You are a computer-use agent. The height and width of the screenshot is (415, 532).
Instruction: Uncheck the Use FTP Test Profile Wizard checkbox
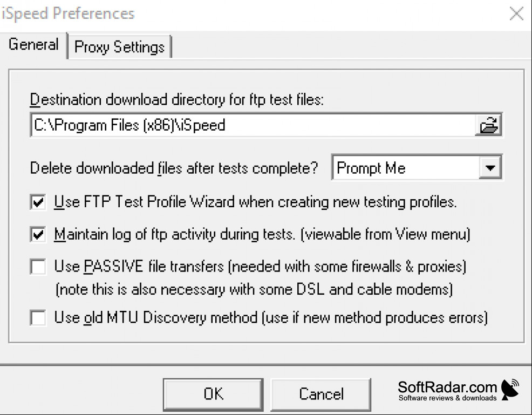coord(38,202)
